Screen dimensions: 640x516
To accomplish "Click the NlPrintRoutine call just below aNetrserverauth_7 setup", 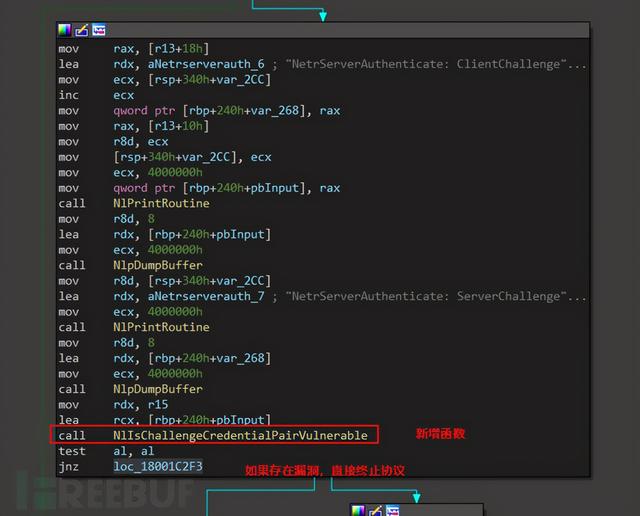I will click(x=161, y=327).
